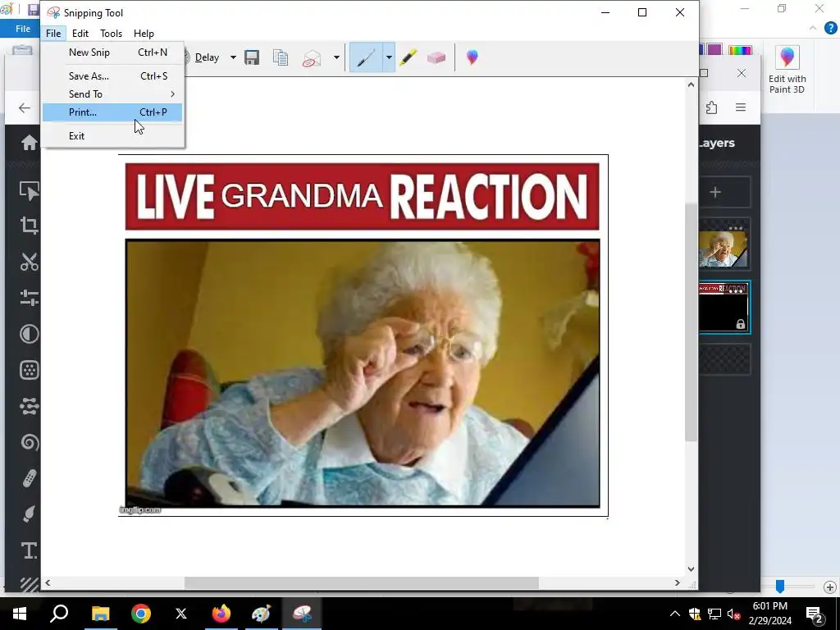Click the lock icon on banner layer
The width and height of the screenshot is (840, 630).
point(741,324)
